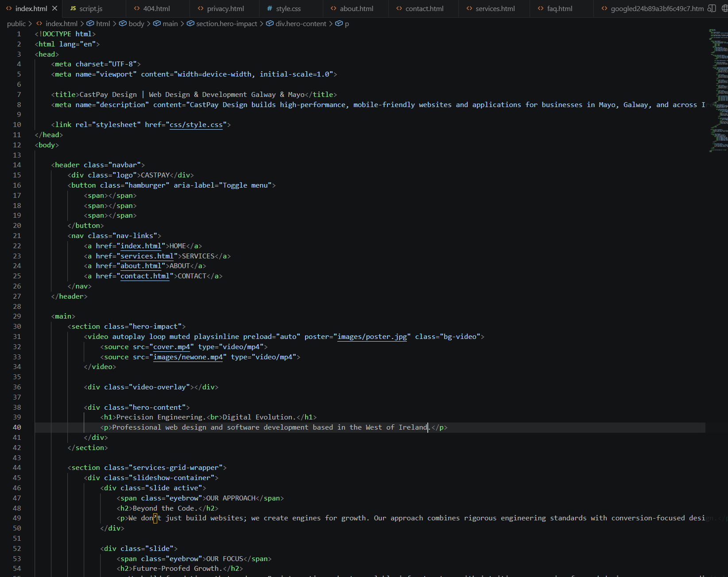The width and height of the screenshot is (728, 577).
Task: Click line number 29 in the gutter
Action: (x=17, y=316)
